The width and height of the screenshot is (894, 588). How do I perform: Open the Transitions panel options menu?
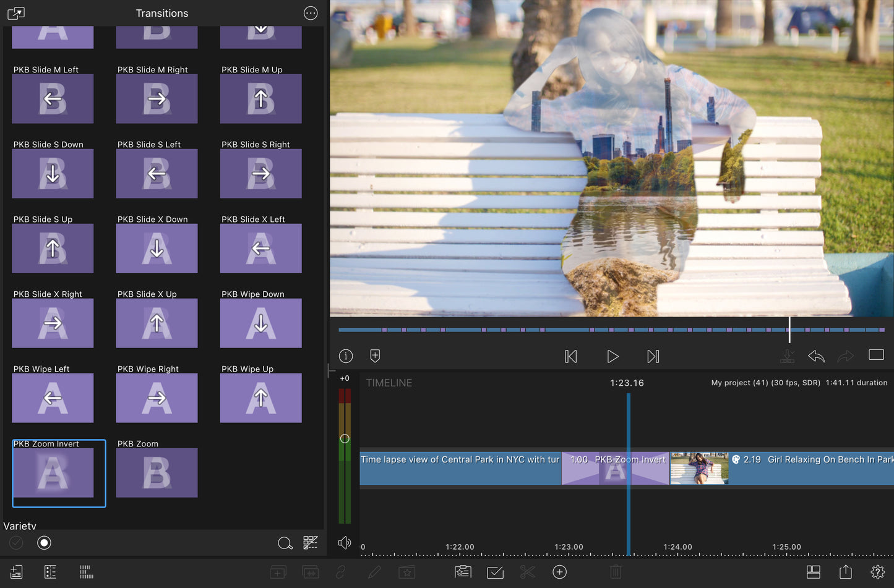click(311, 13)
